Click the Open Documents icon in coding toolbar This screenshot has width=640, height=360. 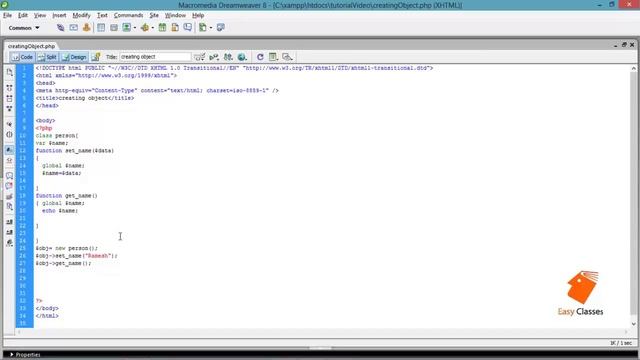coord(9,72)
